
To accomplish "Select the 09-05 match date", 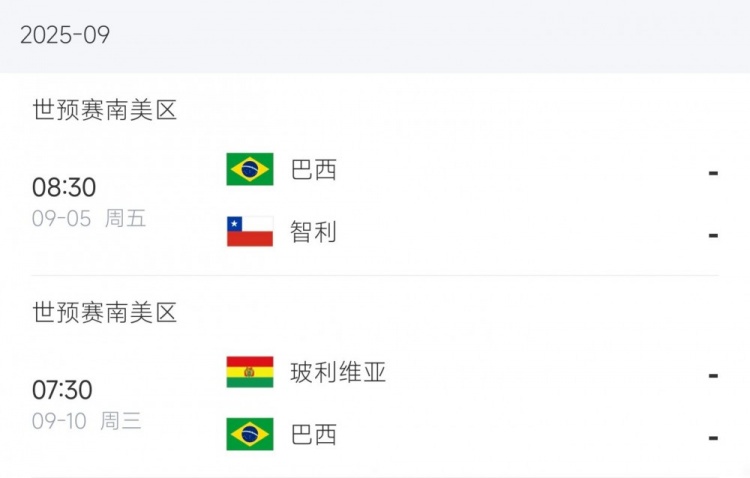I will [x=61, y=219].
